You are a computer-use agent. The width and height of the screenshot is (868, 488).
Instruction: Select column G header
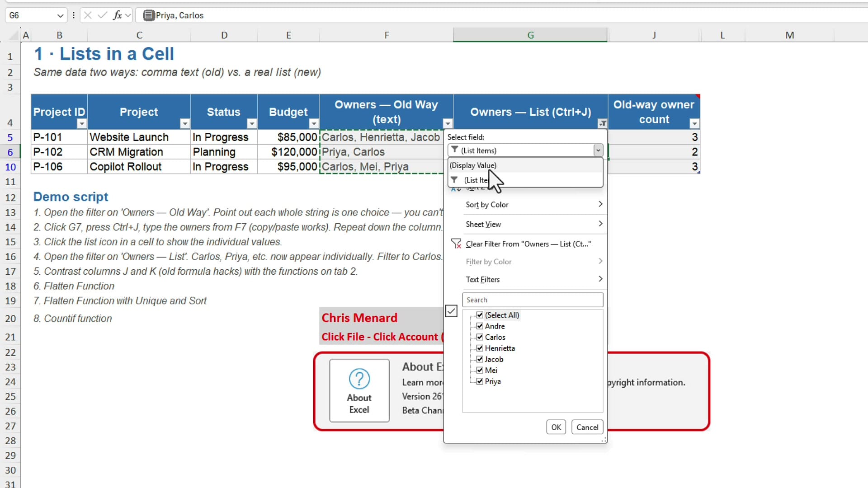(530, 35)
